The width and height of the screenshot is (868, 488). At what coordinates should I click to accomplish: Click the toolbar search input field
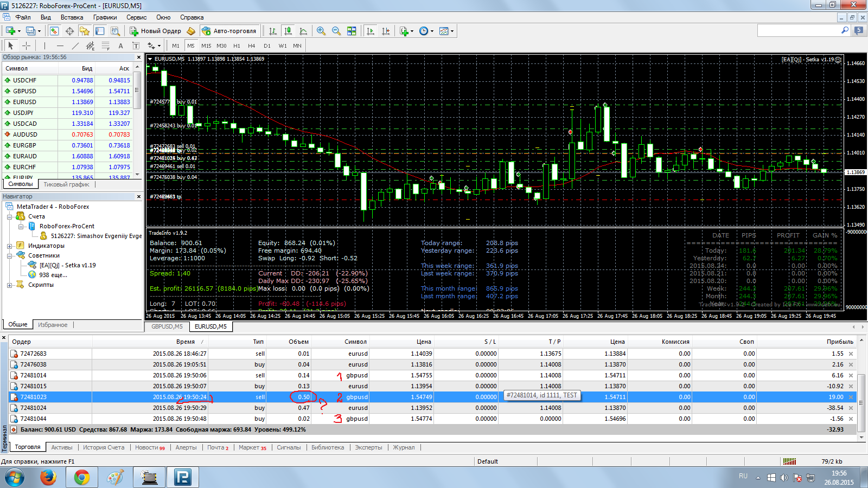tap(799, 31)
